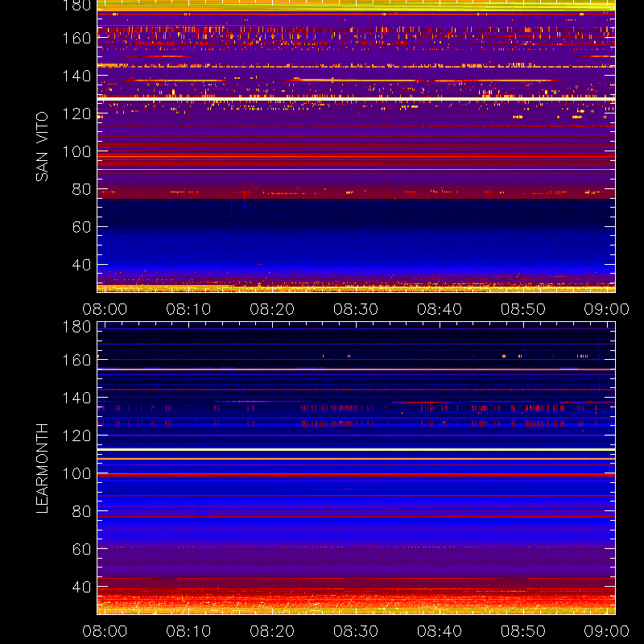Click 08:10 time label under San Vito plot
Viewport: 644px width, 644px height.
click(188, 309)
